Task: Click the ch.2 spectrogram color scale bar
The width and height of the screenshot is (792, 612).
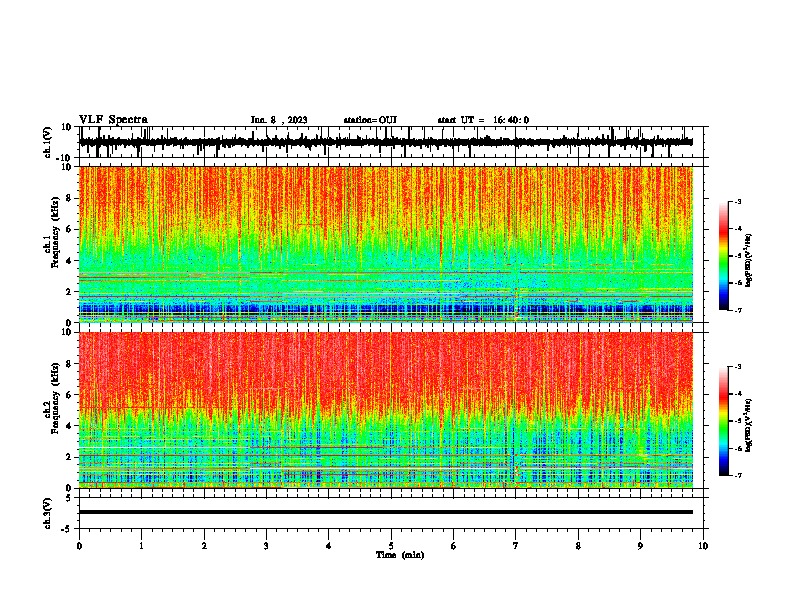Action: click(724, 421)
